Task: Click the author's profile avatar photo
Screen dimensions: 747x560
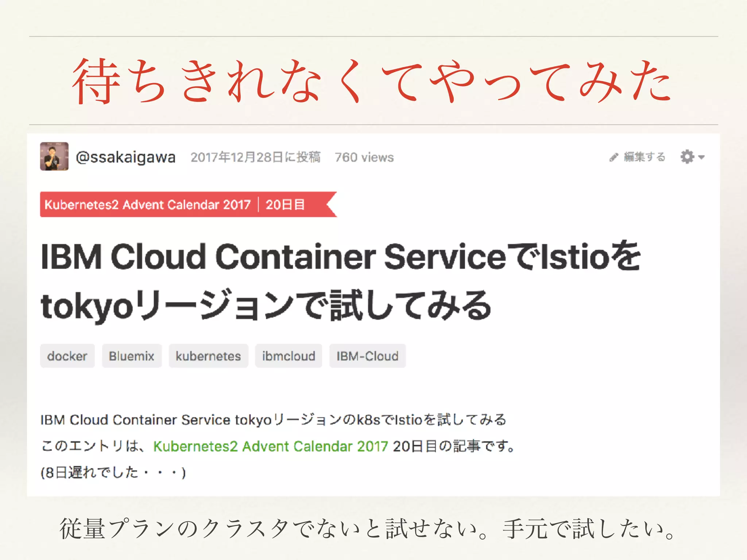Action: (x=54, y=156)
